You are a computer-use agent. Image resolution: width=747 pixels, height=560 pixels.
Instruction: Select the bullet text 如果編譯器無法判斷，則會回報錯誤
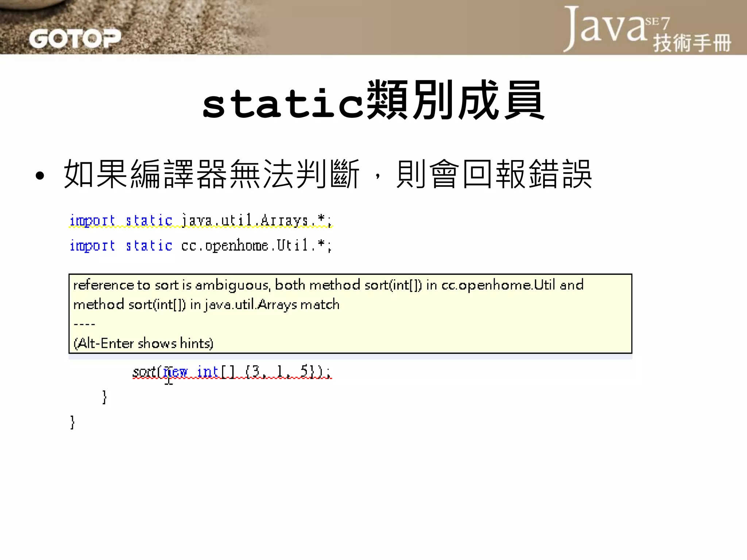pyautogui.click(x=328, y=174)
